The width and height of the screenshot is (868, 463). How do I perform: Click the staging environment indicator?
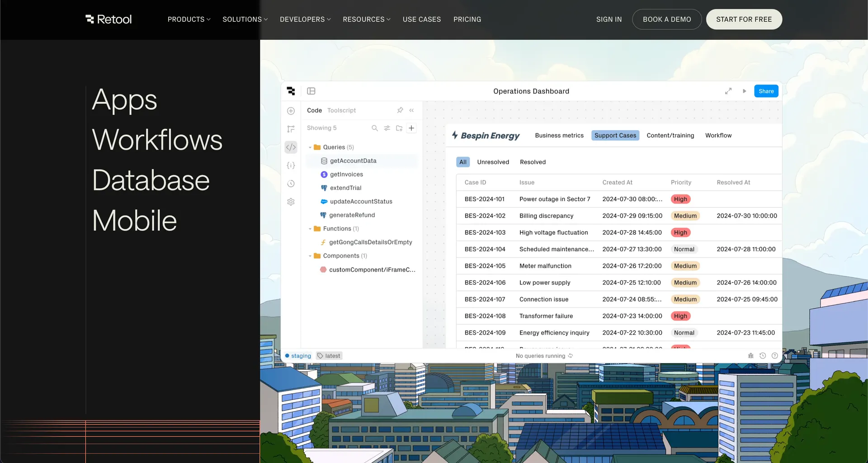click(x=298, y=356)
